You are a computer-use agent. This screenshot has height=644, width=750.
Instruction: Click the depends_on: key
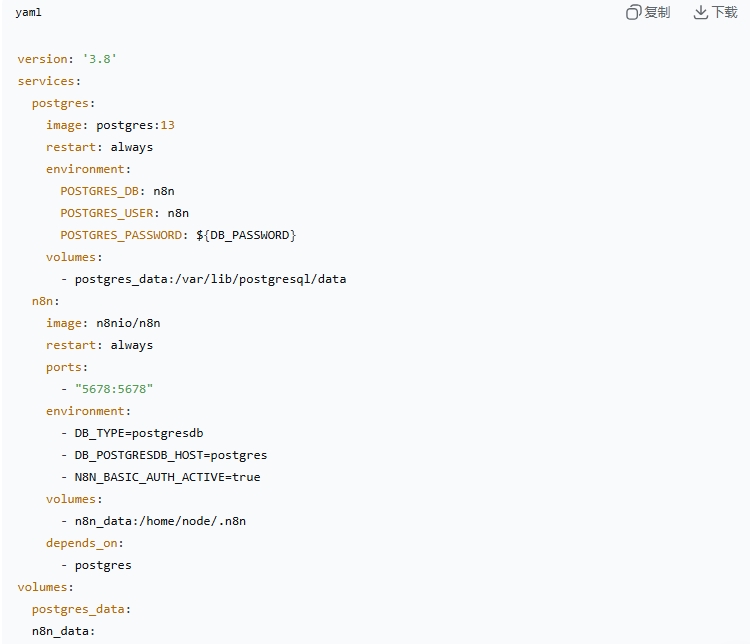84,543
